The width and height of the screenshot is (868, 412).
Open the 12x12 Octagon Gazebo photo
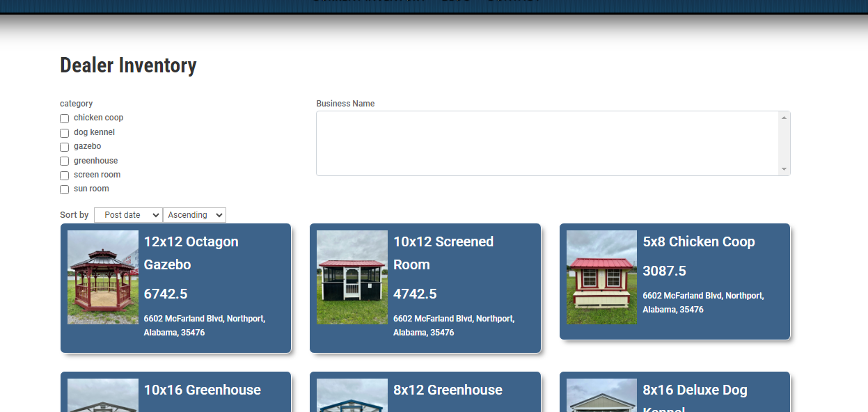click(x=103, y=277)
